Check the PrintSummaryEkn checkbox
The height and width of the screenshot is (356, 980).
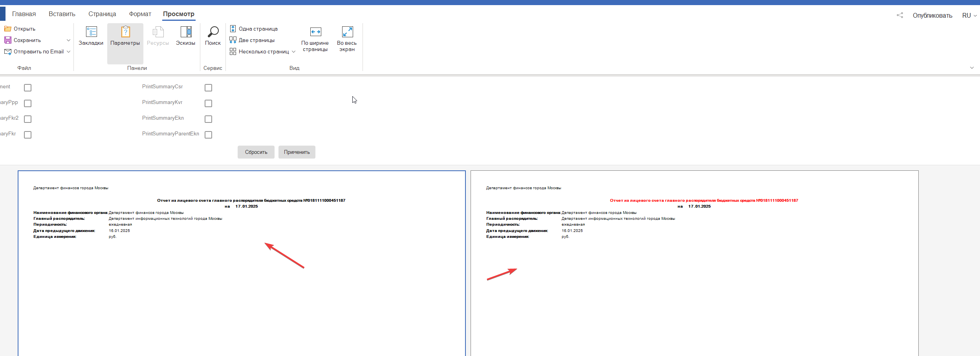209,119
